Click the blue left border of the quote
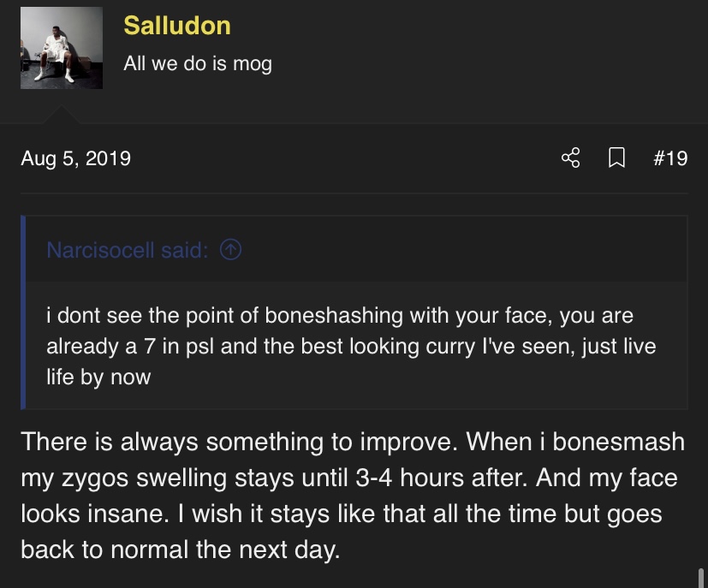The image size is (708, 588). click(x=23, y=312)
